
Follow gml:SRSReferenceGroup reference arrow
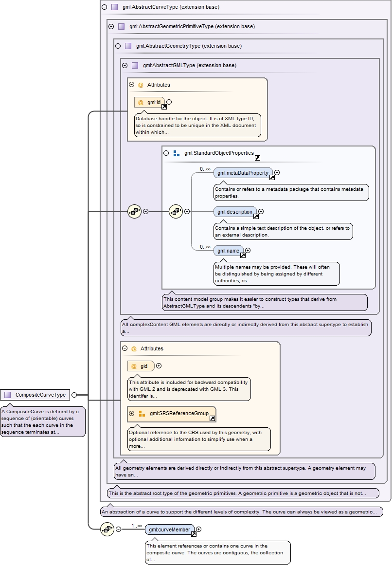pos(213,418)
